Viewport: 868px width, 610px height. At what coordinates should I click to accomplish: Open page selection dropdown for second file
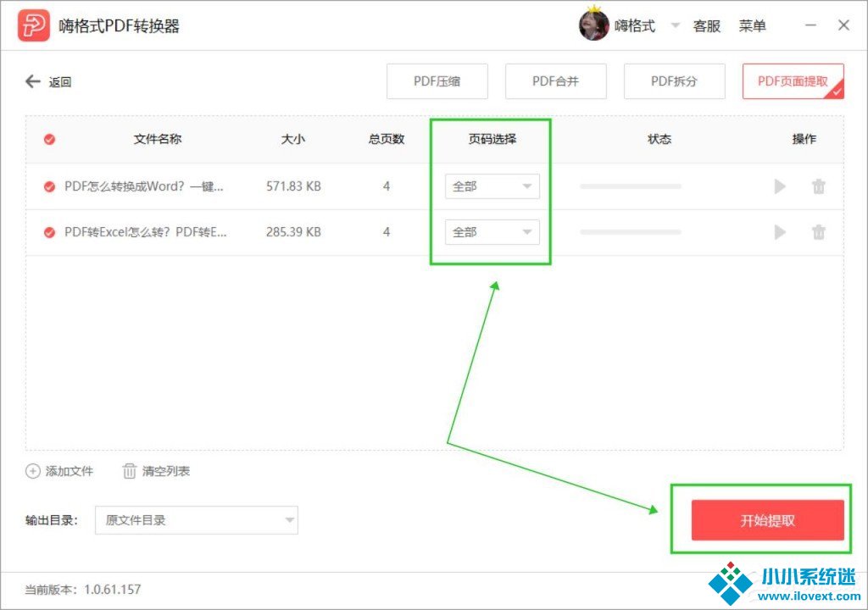[492, 232]
